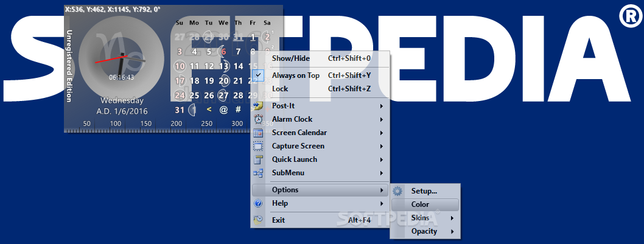The width and height of the screenshot is (644, 244).
Task: Click the Capture Screen dashed-rectangle icon
Action: tap(258, 146)
